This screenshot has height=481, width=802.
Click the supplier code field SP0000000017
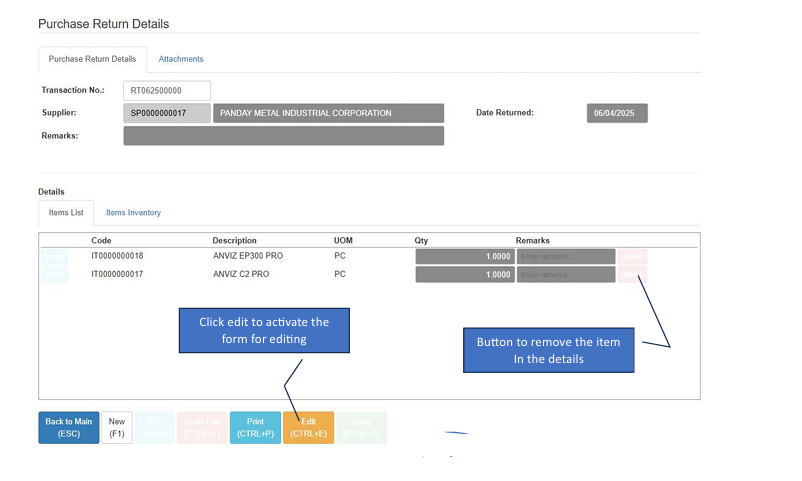pos(167,113)
